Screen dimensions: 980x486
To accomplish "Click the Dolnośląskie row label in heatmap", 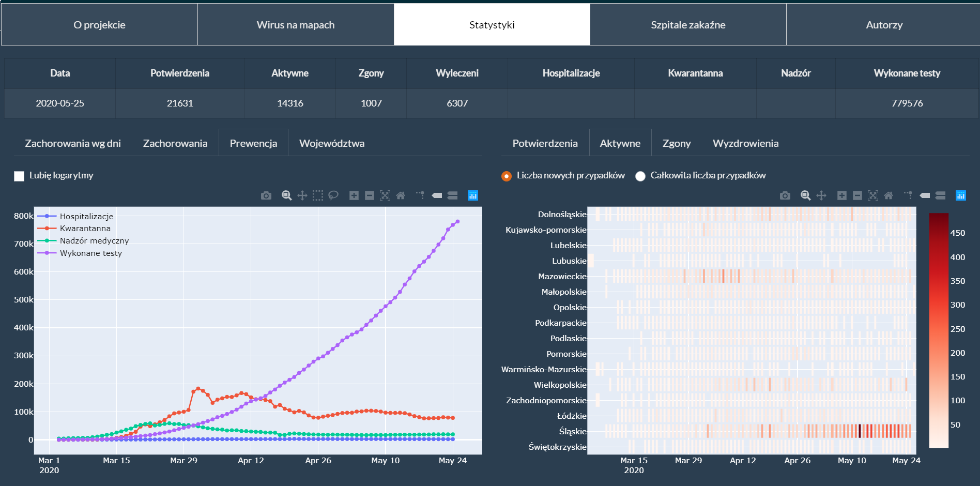I will tap(562, 214).
